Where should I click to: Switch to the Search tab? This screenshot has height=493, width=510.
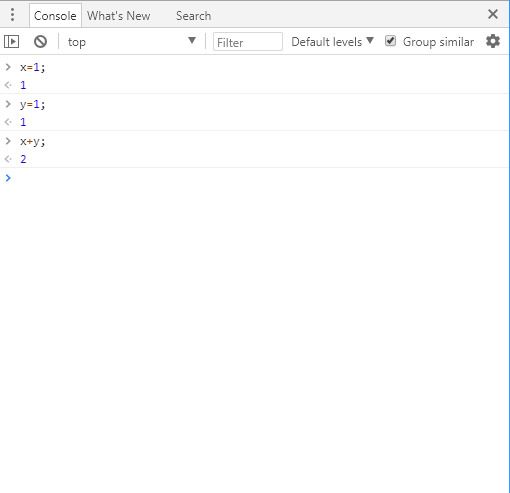[193, 16]
